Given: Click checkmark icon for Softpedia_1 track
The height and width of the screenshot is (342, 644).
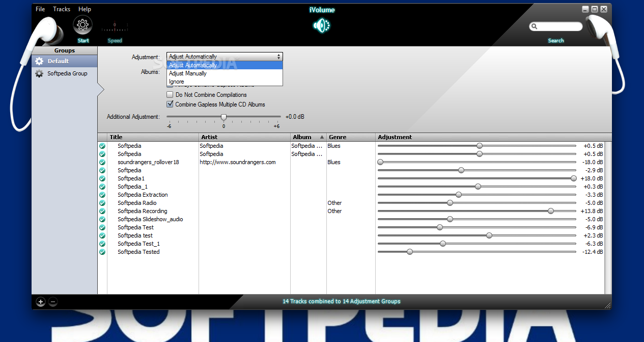Looking at the screenshot, I should tap(102, 187).
